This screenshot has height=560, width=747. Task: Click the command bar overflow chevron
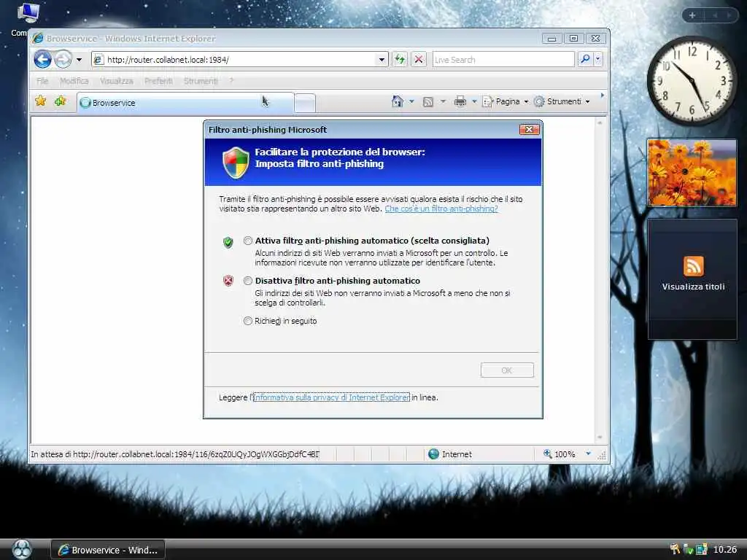tap(602, 96)
